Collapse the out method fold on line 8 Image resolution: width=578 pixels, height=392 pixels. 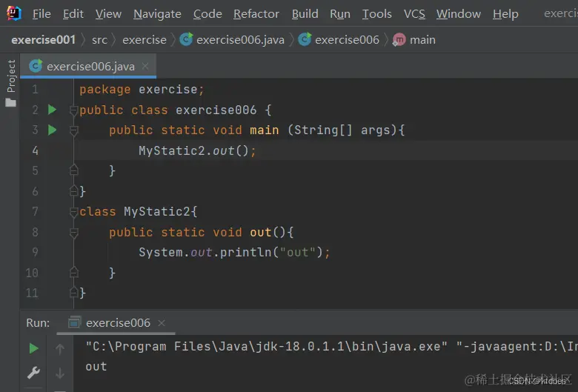(x=73, y=233)
